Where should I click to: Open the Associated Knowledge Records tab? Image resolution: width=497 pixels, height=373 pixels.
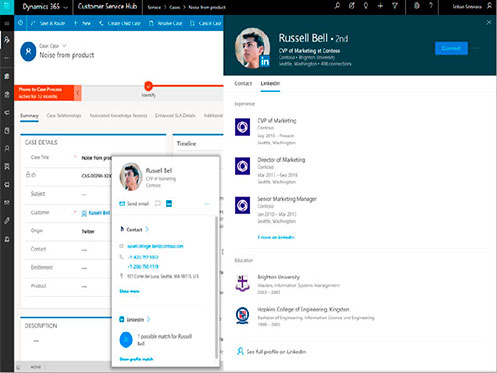pos(118,116)
